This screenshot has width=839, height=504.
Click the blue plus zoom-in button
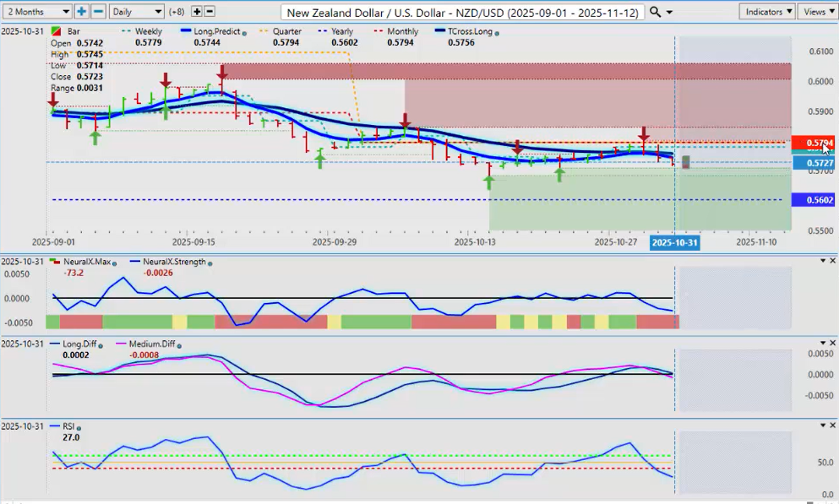coord(81,12)
